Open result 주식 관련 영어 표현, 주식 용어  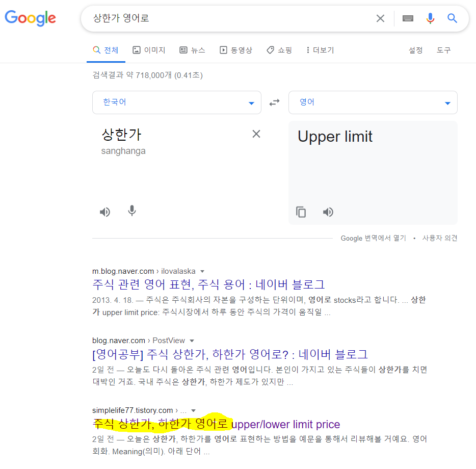point(208,284)
